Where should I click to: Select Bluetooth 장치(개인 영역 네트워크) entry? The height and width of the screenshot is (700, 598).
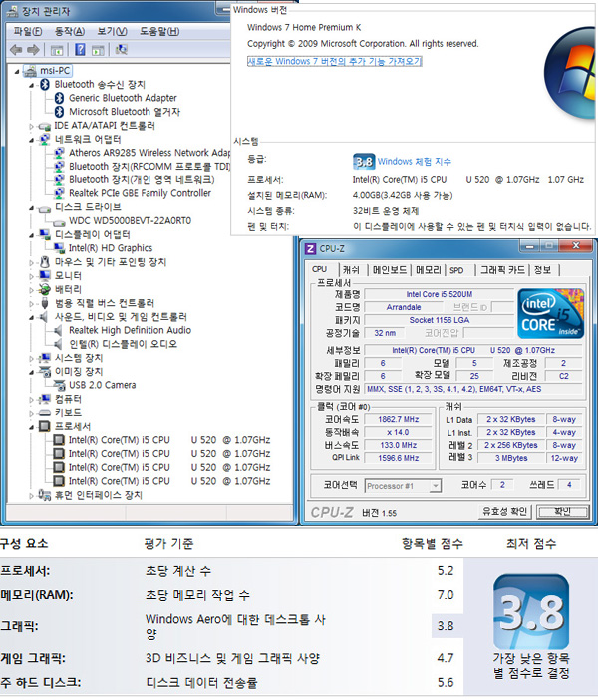tap(142, 179)
